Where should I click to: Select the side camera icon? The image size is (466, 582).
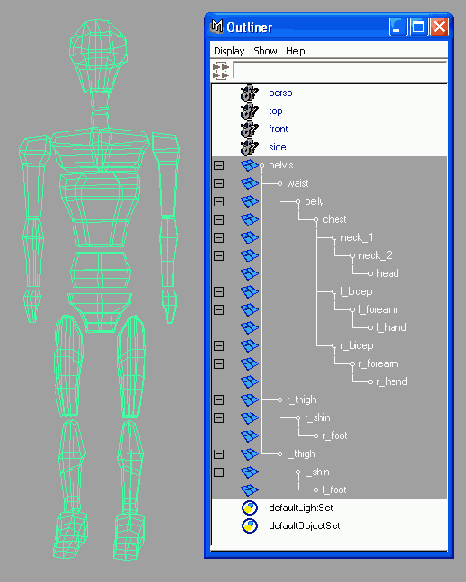pyautogui.click(x=249, y=147)
